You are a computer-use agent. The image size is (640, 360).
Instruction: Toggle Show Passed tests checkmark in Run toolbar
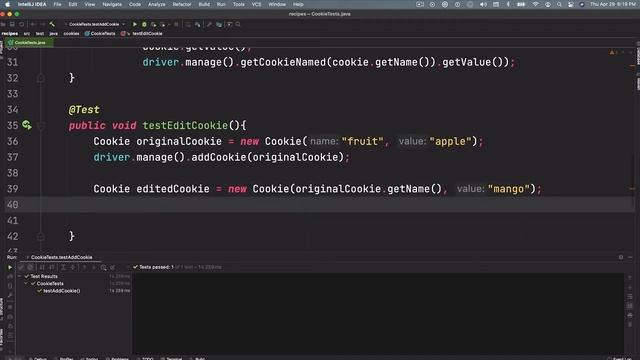click(21, 267)
